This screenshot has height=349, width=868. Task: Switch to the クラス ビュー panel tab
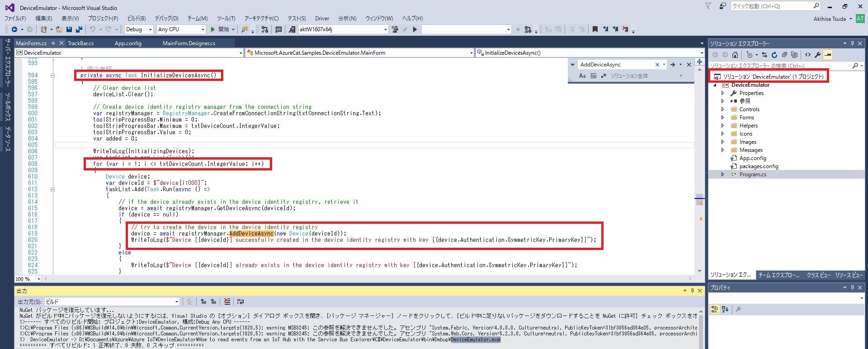819,275
